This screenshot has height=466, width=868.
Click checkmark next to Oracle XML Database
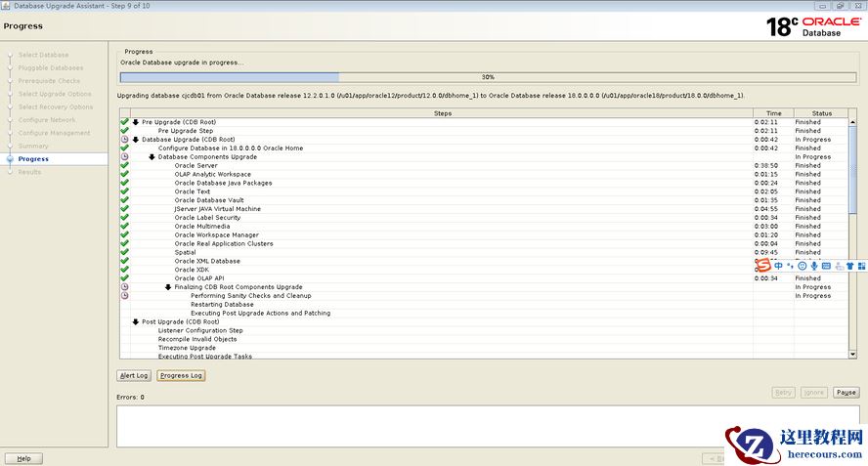(124, 261)
